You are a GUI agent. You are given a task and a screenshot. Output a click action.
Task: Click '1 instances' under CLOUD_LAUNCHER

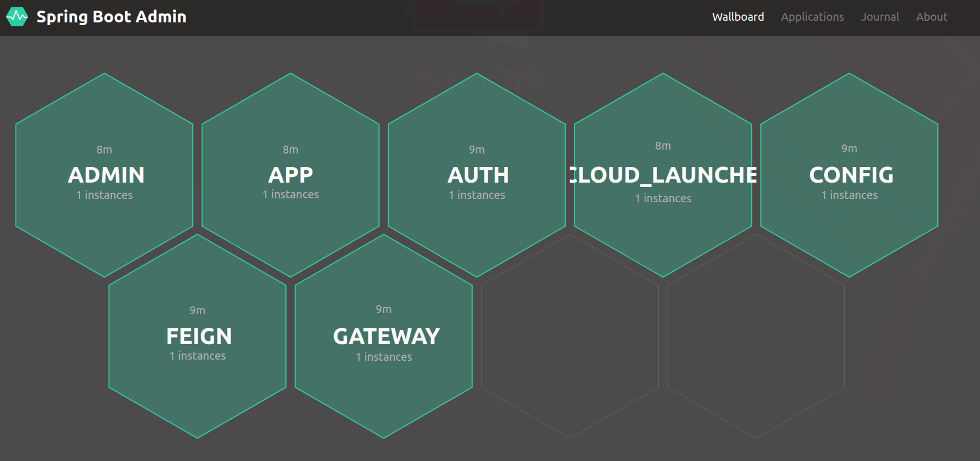coord(663,198)
